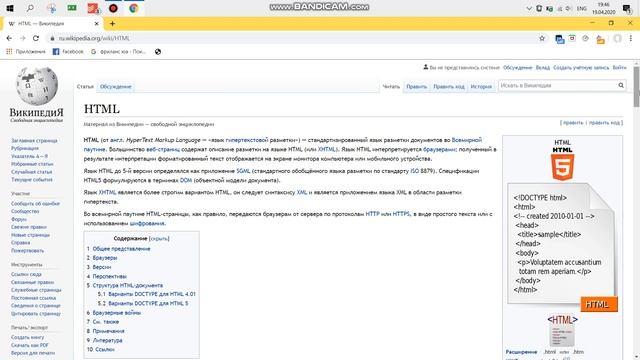Jump to Браузерные войны section
Viewport: 640px width, 360px height.
click(x=117, y=313)
